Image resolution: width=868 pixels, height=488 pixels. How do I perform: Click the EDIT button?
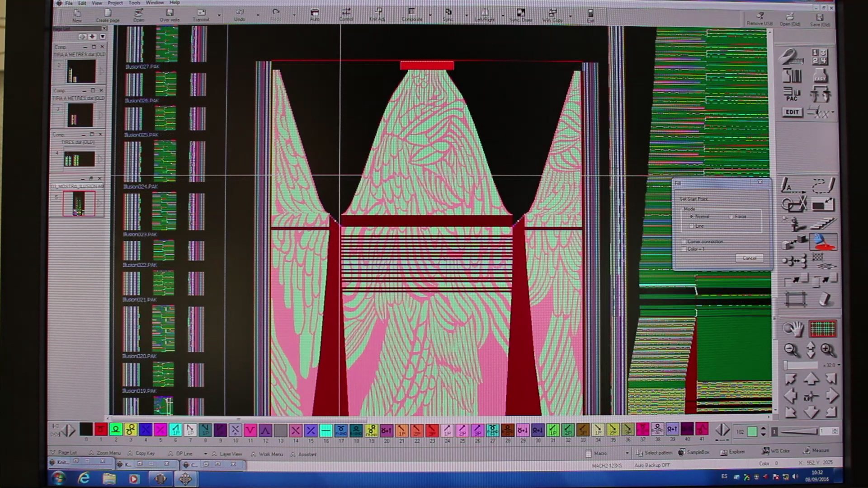[792, 112]
